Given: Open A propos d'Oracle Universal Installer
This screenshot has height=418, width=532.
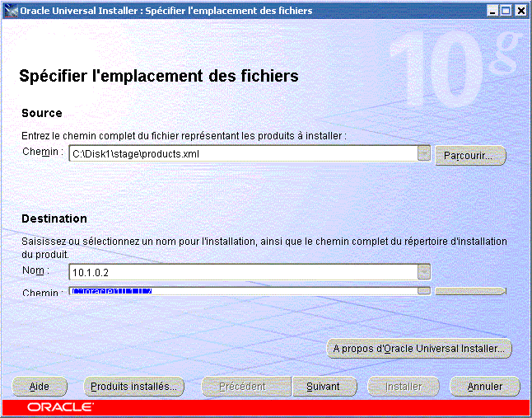Looking at the screenshot, I should [419, 349].
